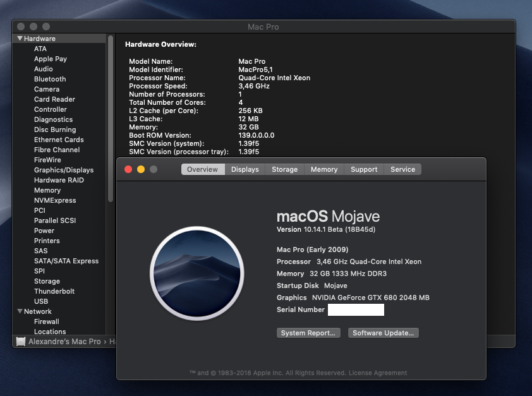Select Hardware RAID in the sidebar
Viewport: 532px width, 396px height.
pos(59,180)
